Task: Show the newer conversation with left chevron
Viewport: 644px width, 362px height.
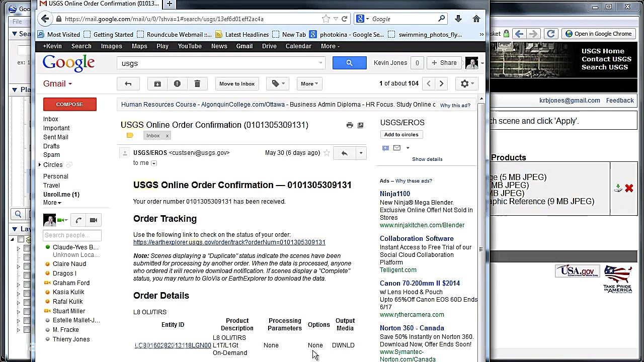Action: click(429, 84)
